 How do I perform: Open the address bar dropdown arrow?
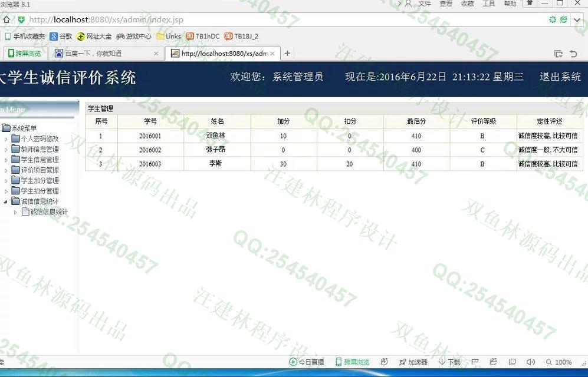click(x=577, y=20)
